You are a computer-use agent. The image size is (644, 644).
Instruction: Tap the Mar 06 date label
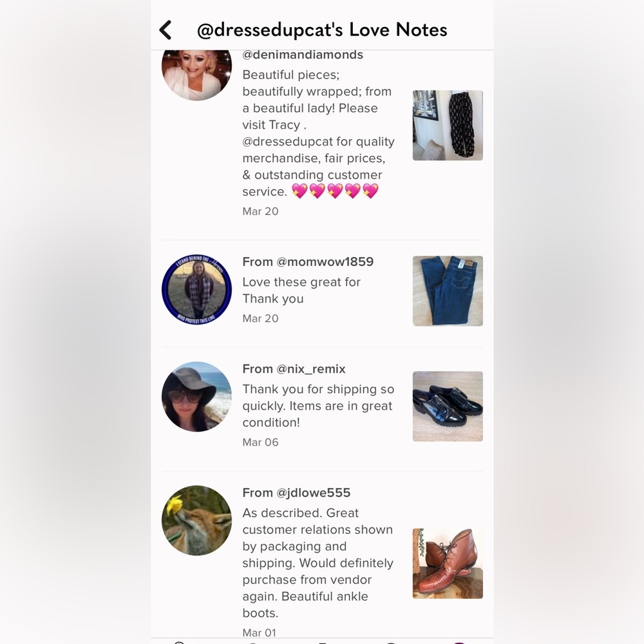[x=260, y=442]
